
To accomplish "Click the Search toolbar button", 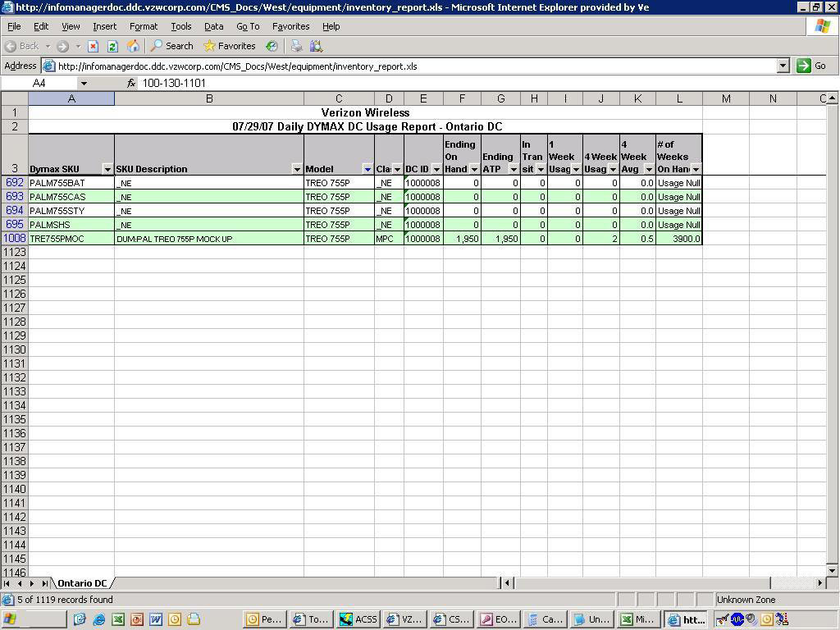I will [172, 46].
